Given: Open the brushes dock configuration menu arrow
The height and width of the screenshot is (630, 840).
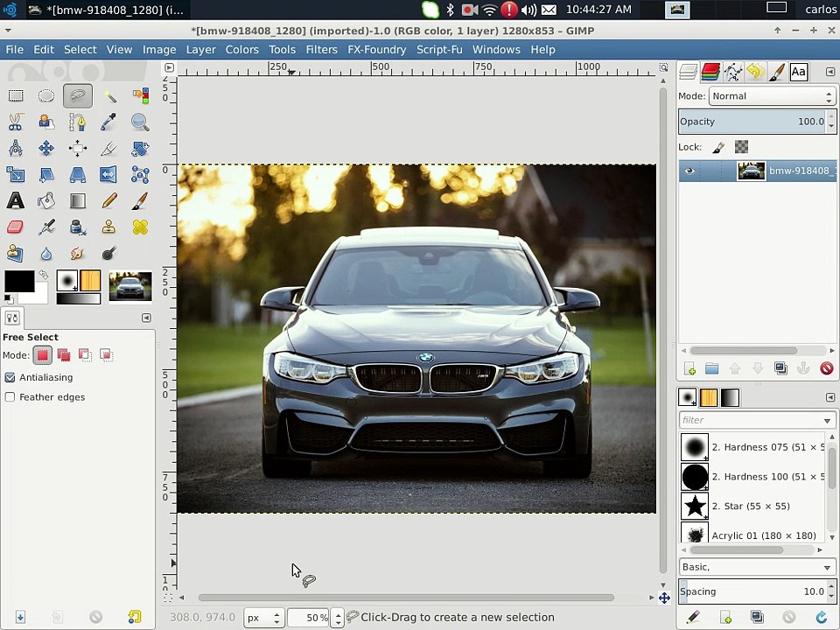Looking at the screenshot, I should [829, 397].
